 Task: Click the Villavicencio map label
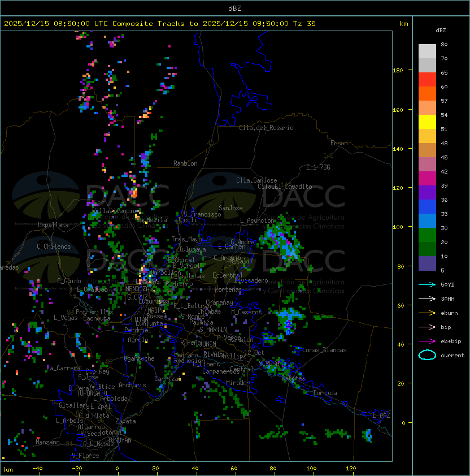click(x=114, y=211)
